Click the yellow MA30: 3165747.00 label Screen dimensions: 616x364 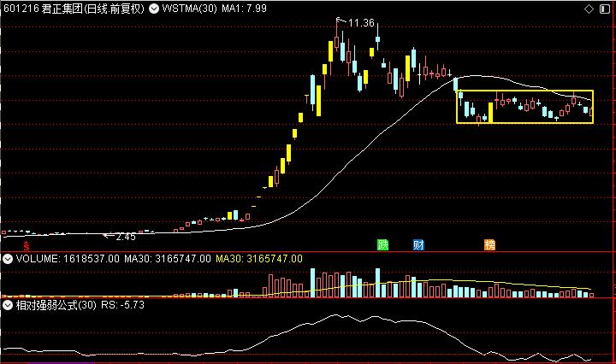[259, 259]
